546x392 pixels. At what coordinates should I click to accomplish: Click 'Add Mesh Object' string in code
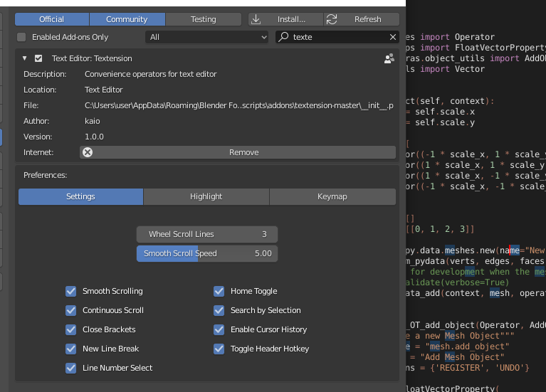[x=462, y=357]
